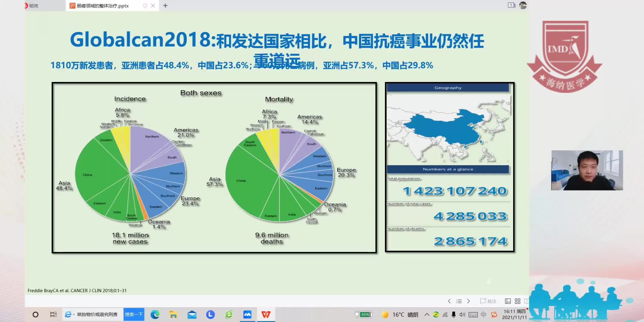Image resolution: width=644 pixels, height=322 pixels.
Task: Switch to normal view layout icon
Action: point(508,301)
